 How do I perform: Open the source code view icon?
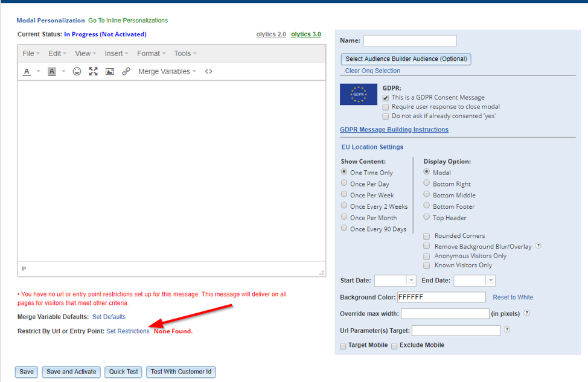[208, 71]
